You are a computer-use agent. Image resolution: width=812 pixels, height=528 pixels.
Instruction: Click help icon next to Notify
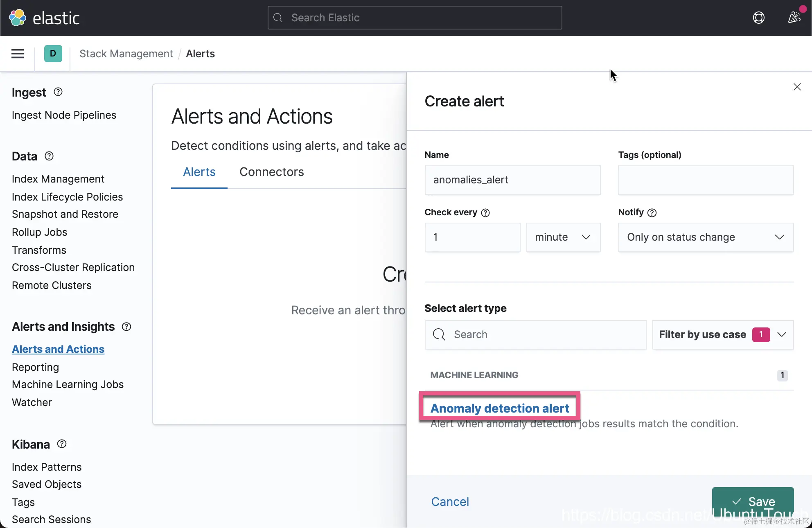pos(652,212)
